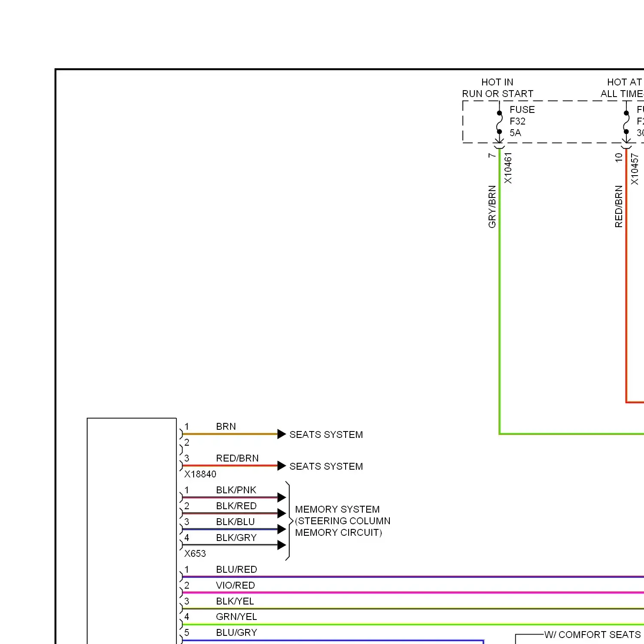Click the arrowhead on the BLK/PNK wire
Image resolution: width=644 pixels, height=644 pixels.
click(x=282, y=498)
